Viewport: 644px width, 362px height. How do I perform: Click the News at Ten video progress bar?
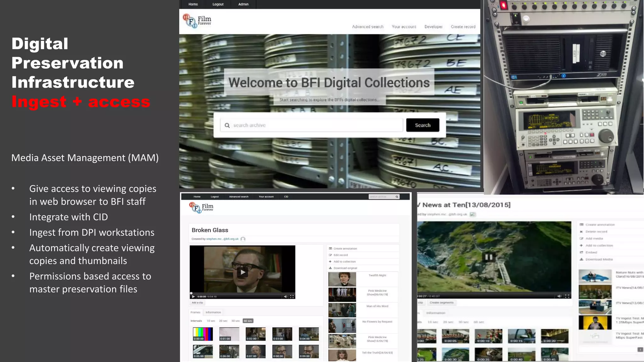click(494, 293)
